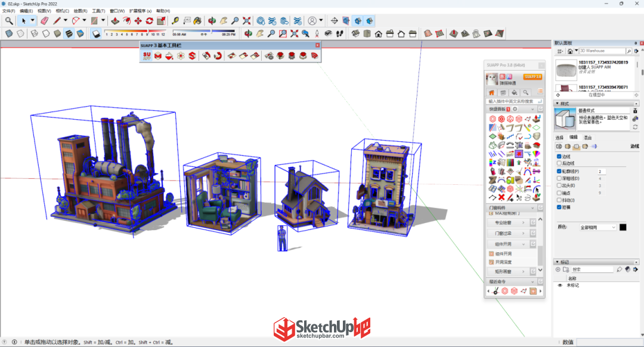Switch to Front view house icon
This screenshot has height=347, width=644.
coord(379,33)
